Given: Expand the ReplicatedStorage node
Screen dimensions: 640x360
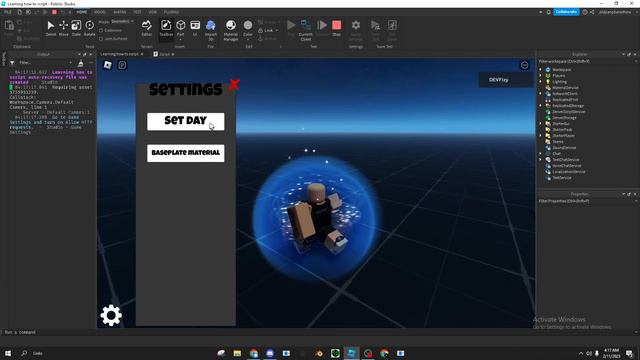Looking at the screenshot, I should tap(541, 106).
